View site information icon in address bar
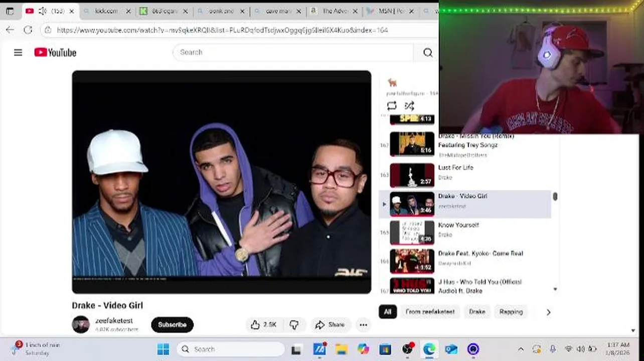 (48, 30)
